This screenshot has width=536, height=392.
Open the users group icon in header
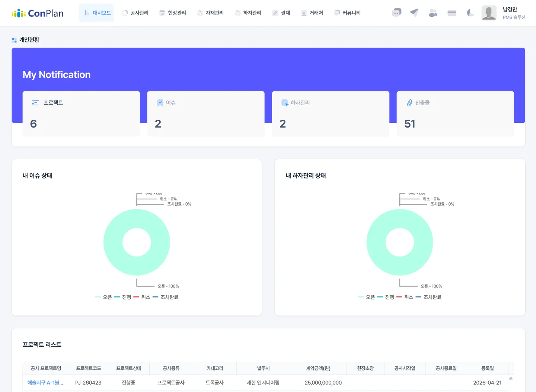[x=433, y=13]
